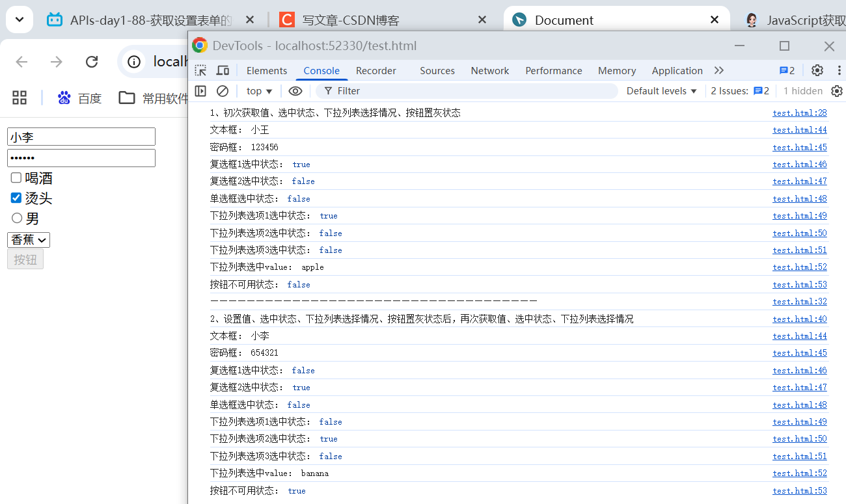View site information icon in address bar

[x=134, y=62]
